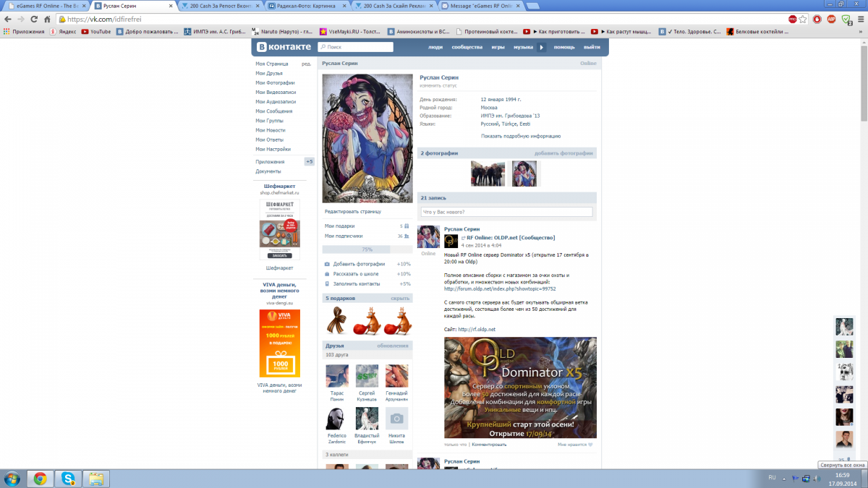Image resolution: width=868 pixels, height=488 pixels.
Task: Expand details via Показать подробную информацию
Action: click(x=521, y=136)
